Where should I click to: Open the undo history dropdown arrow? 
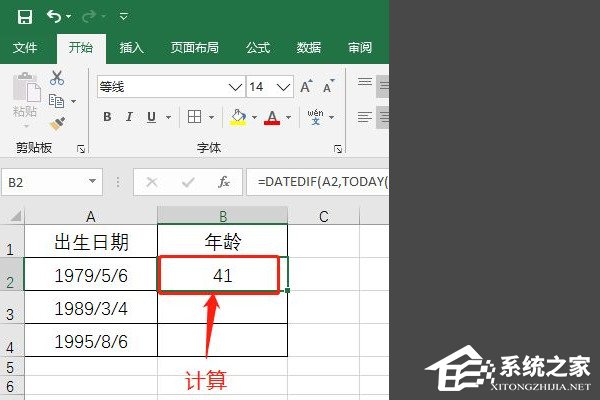pyautogui.click(x=68, y=16)
